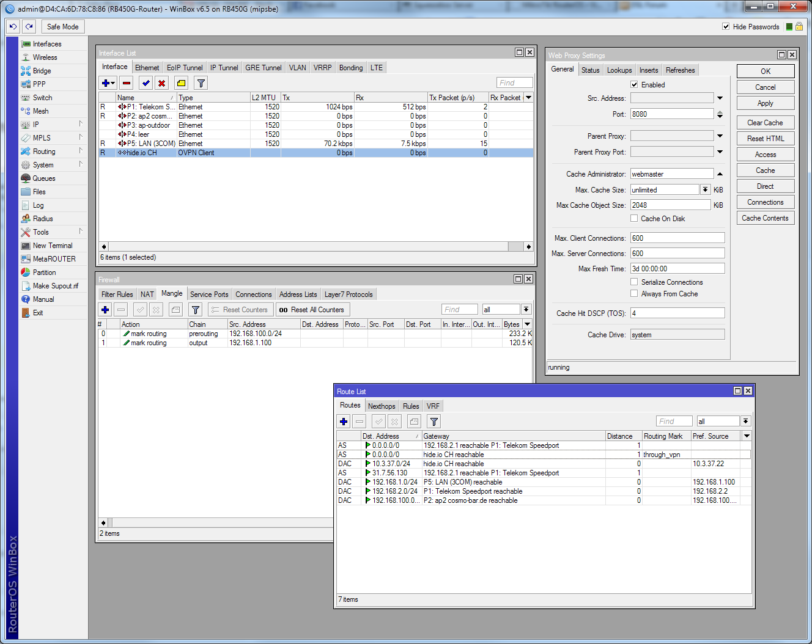
Task: Open the Nexthops tab in Route List
Action: 382,405
